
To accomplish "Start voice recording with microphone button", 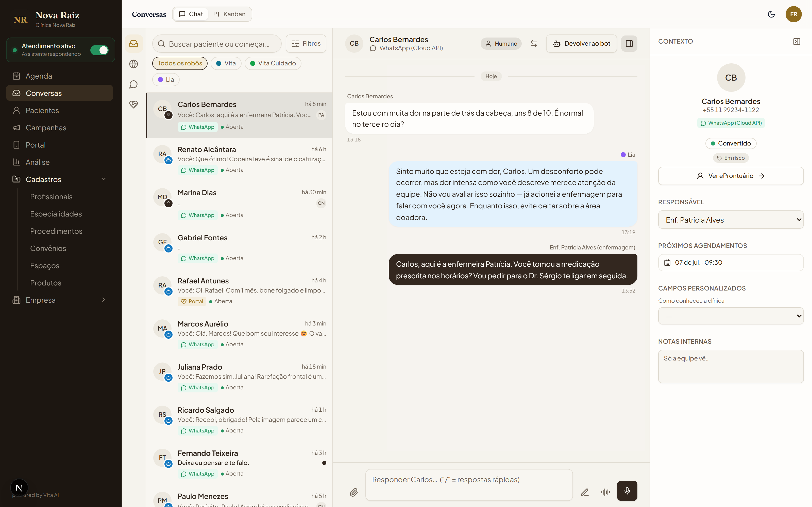I will tap(627, 491).
